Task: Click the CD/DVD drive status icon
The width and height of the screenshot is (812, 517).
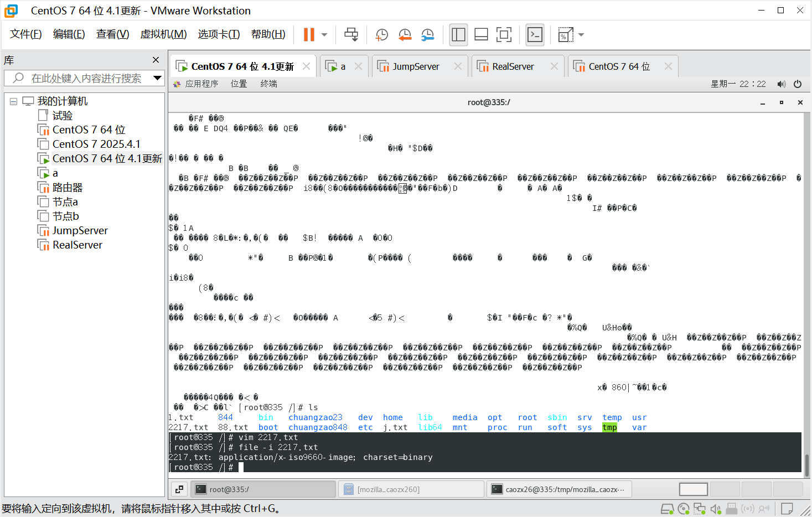Action: [x=684, y=509]
